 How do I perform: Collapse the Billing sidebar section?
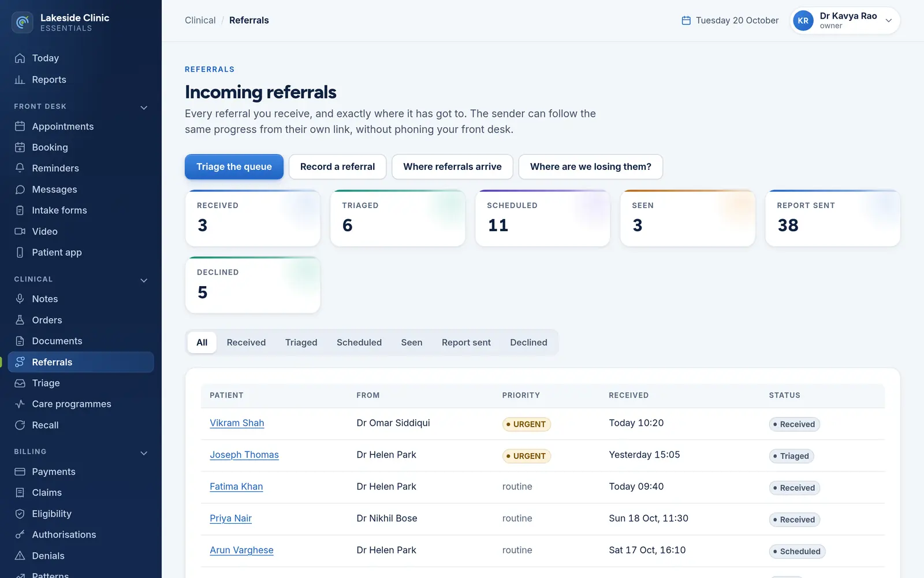coord(144,453)
